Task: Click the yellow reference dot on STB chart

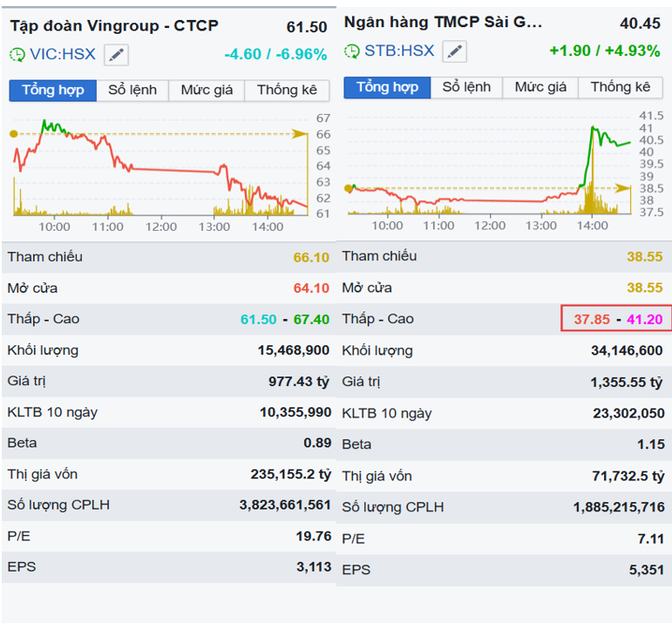Action: 349,188
